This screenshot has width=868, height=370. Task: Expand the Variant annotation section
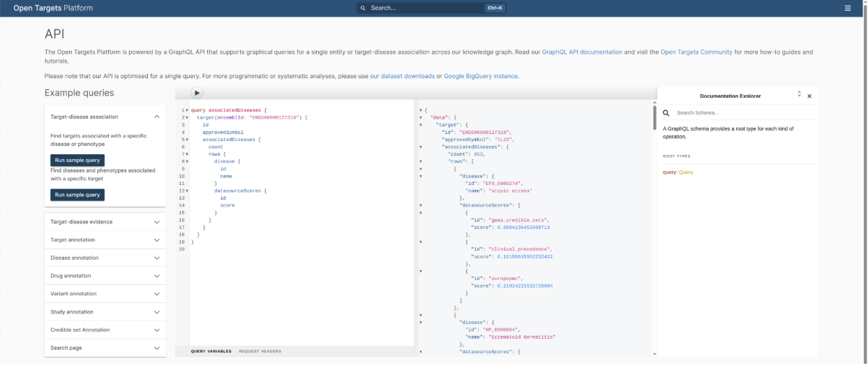pyautogui.click(x=105, y=294)
